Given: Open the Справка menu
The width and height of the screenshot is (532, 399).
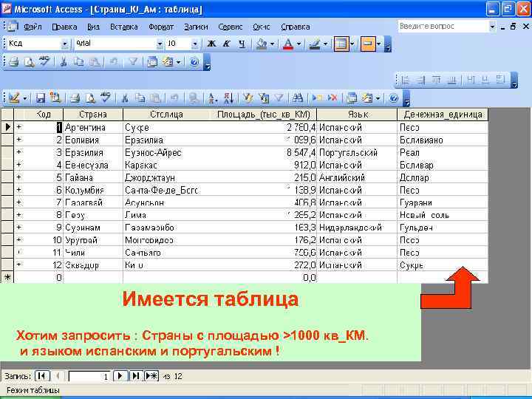Looking at the screenshot, I should (295, 27).
